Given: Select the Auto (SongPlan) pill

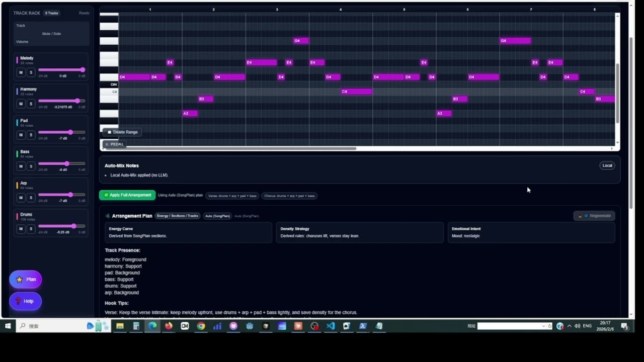Looking at the screenshot, I should point(217,216).
